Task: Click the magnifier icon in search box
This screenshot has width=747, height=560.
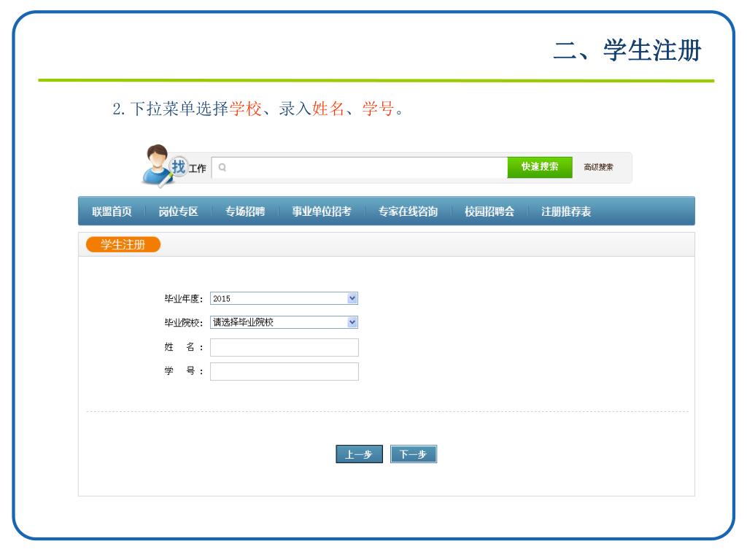Action: coord(222,167)
